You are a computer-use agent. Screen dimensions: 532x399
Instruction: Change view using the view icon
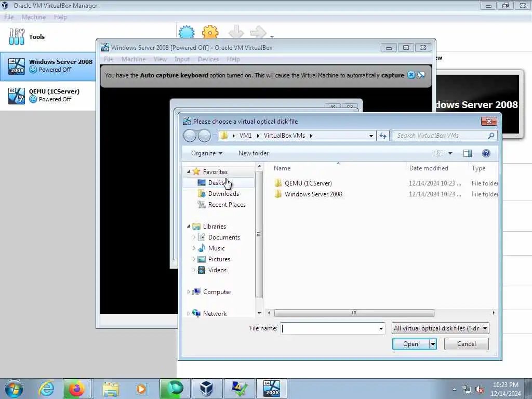coord(438,153)
